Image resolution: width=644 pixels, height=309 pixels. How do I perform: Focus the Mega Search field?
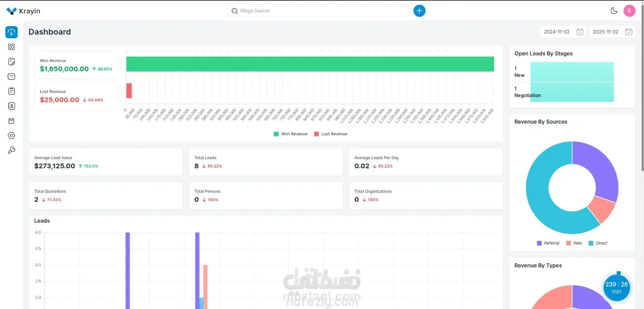pos(319,11)
